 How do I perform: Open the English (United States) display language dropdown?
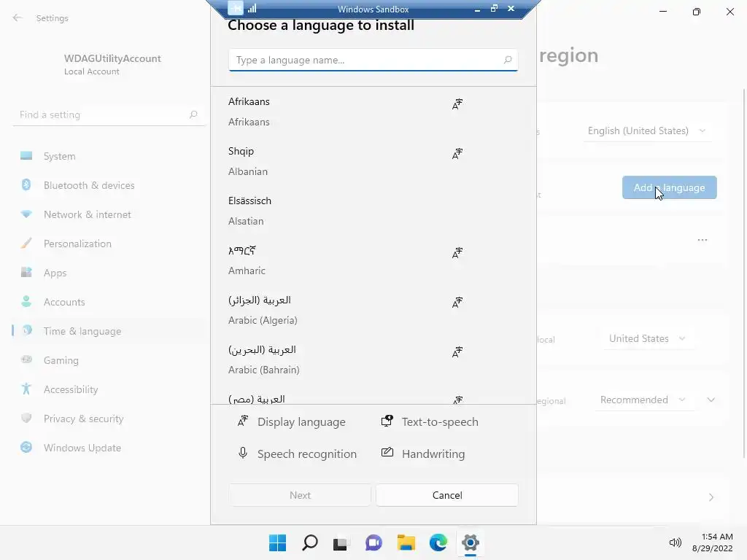click(647, 131)
